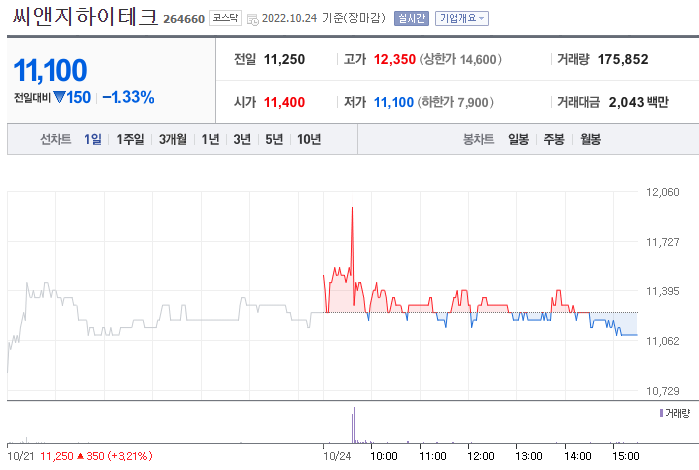Show the 3년 line chart
Viewport: 699px width, 470px height.
(x=242, y=140)
